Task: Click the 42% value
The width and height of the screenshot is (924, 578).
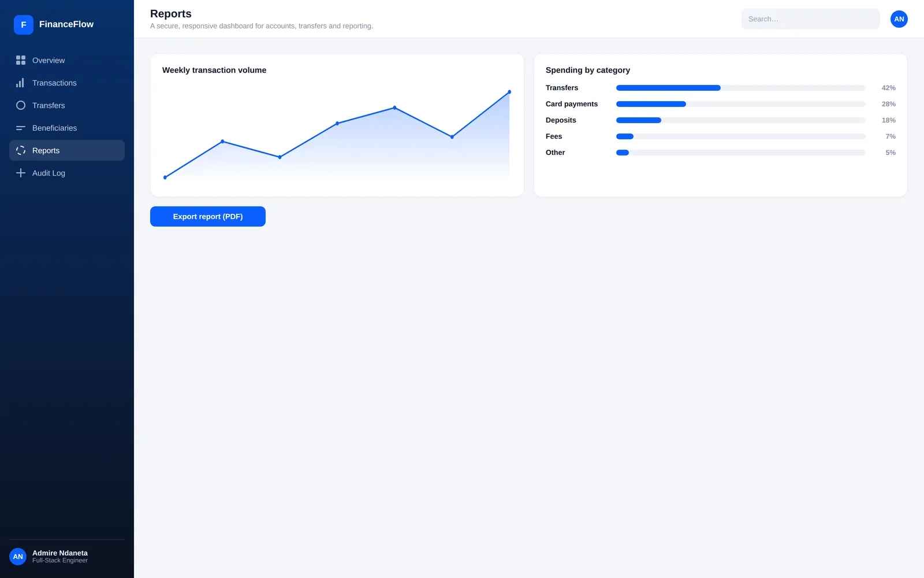Action: coord(889,88)
